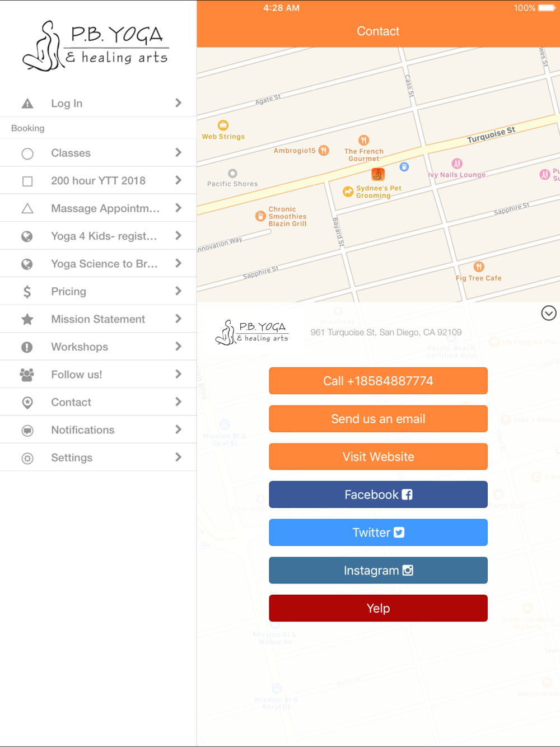Tap the Sydnee's Pet Grooming marker
This screenshot has height=747, width=560.
tap(348, 192)
